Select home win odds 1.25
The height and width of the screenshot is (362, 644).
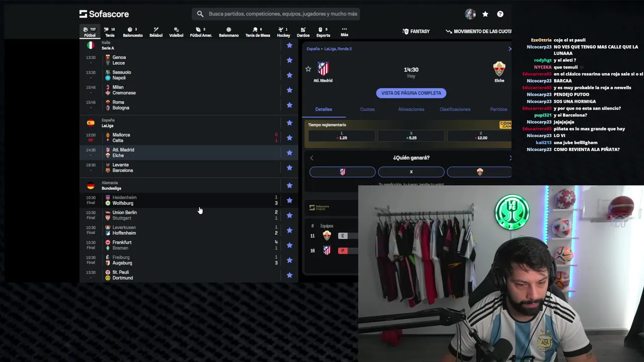pos(342,136)
